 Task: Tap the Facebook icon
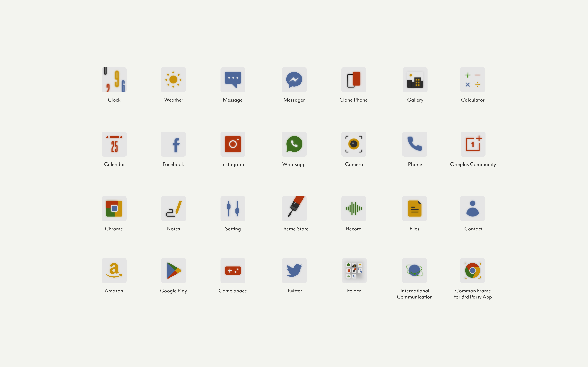pyautogui.click(x=173, y=144)
